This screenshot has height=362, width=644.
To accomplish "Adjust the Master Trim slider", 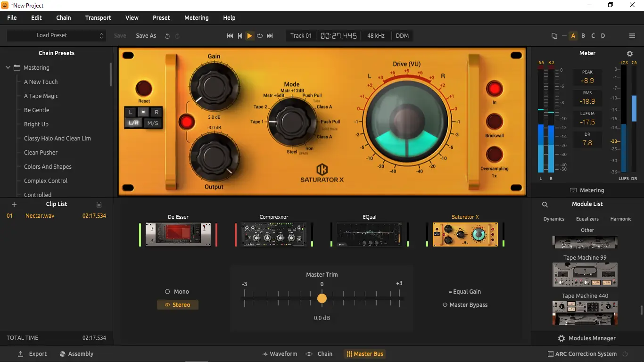I will pyautogui.click(x=322, y=298).
